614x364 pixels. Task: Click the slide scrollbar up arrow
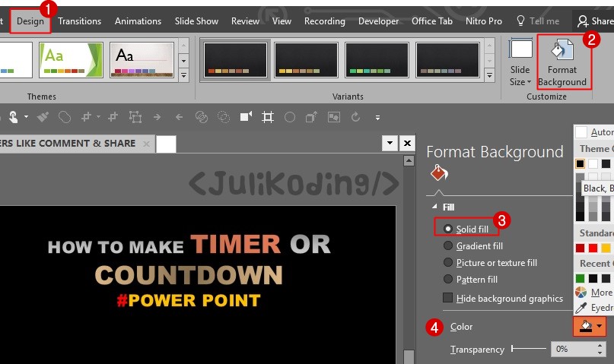coord(409,160)
